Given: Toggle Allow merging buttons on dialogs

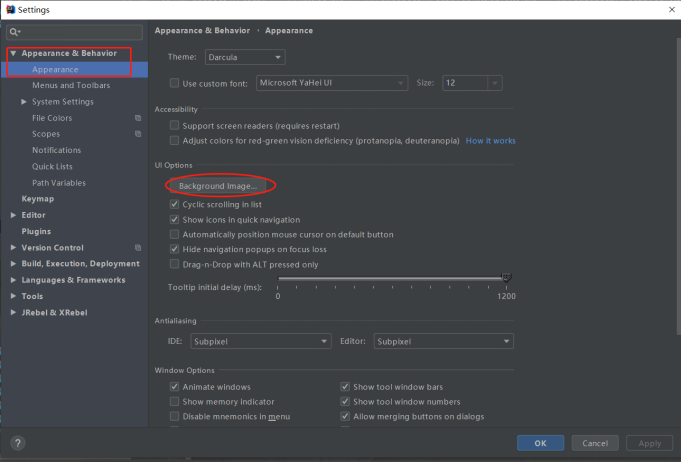Looking at the screenshot, I should tap(345, 417).
